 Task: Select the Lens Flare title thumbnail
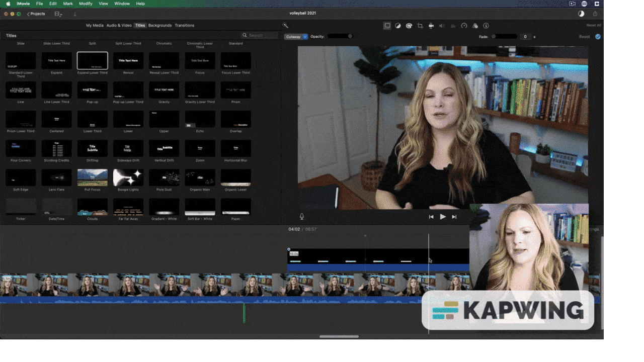[x=56, y=177]
